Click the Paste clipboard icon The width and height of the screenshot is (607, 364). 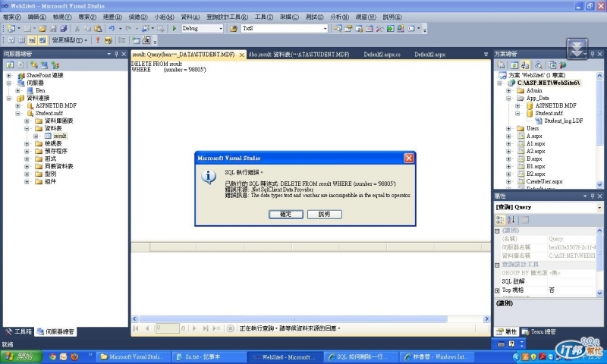[x=99, y=28]
